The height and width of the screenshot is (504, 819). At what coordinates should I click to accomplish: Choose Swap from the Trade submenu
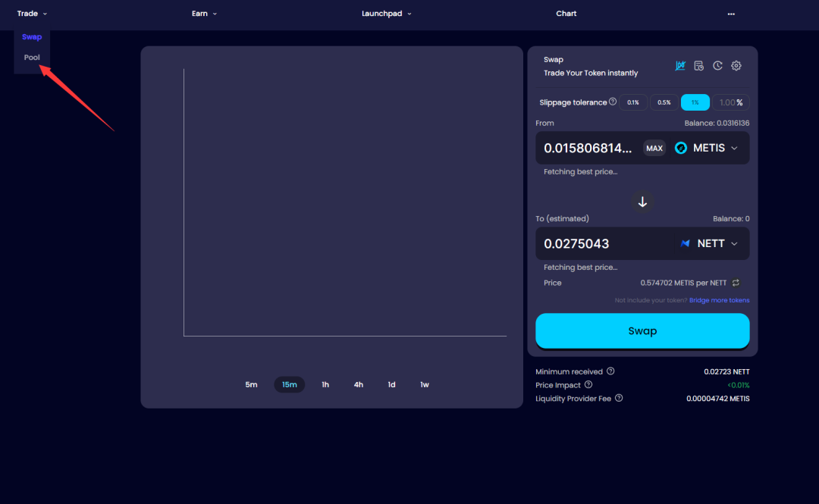pyautogui.click(x=32, y=36)
